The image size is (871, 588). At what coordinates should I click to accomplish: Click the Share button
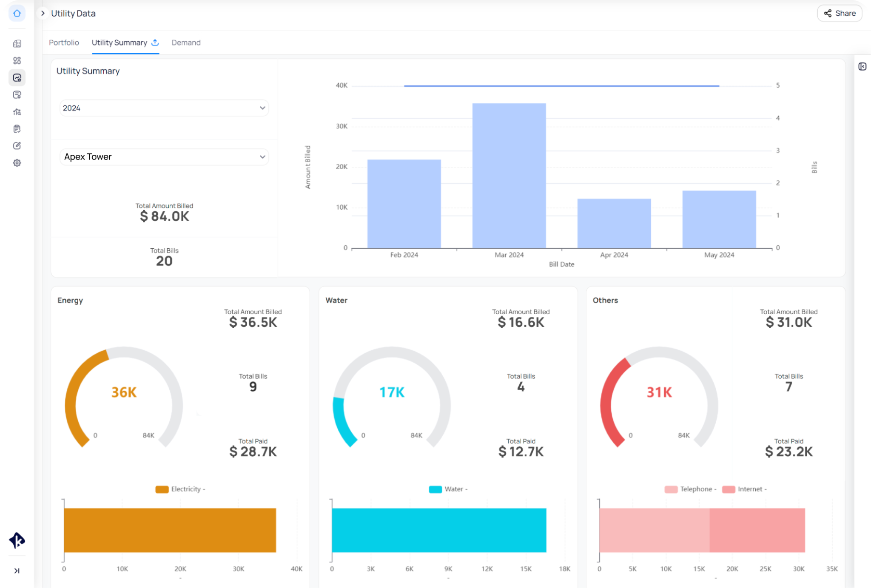839,13
